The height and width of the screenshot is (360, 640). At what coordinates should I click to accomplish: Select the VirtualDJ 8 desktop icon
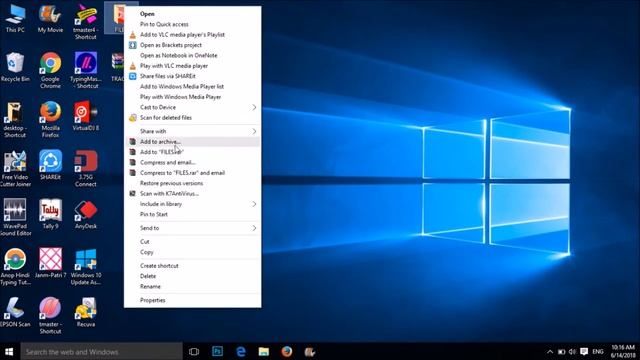click(x=85, y=117)
